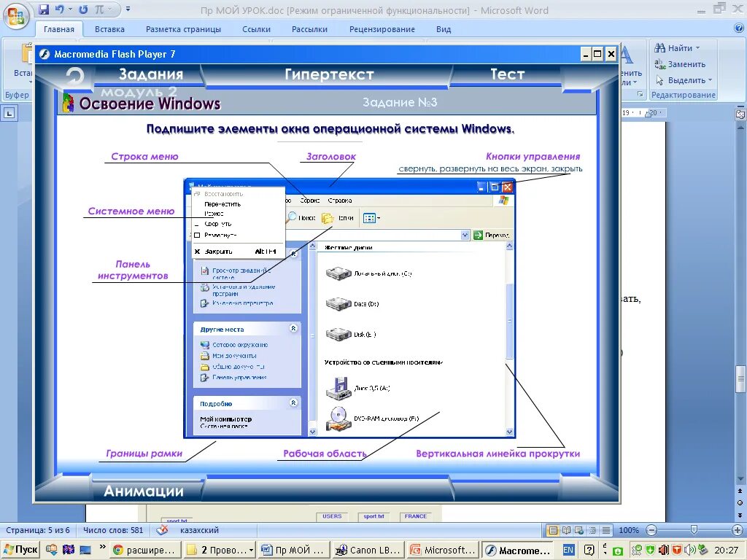Click the first quick launch icon next to Пуск
747x560 pixels.
51,550
